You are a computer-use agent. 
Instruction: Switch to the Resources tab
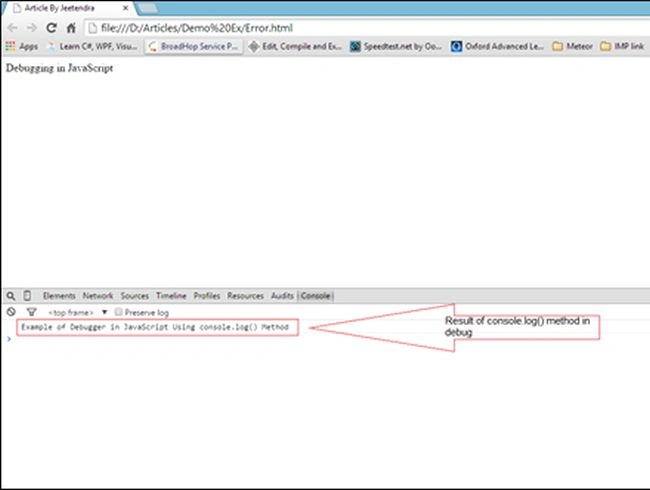click(x=245, y=296)
